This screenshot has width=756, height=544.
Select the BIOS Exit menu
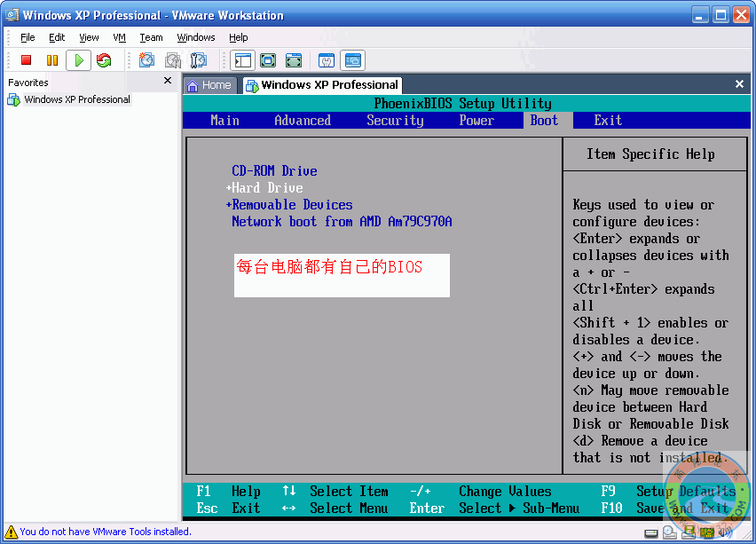608,121
